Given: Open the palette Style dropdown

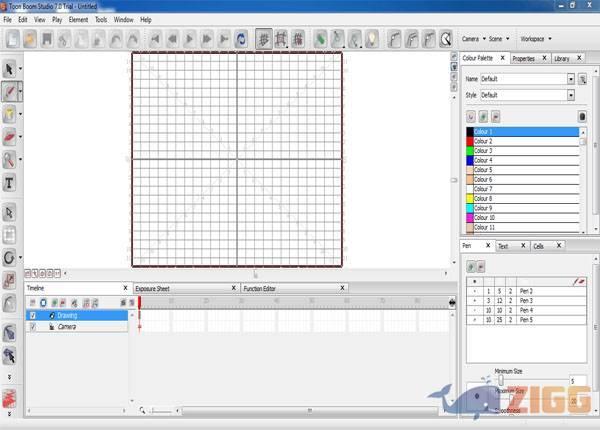Looking at the screenshot, I should pos(571,95).
